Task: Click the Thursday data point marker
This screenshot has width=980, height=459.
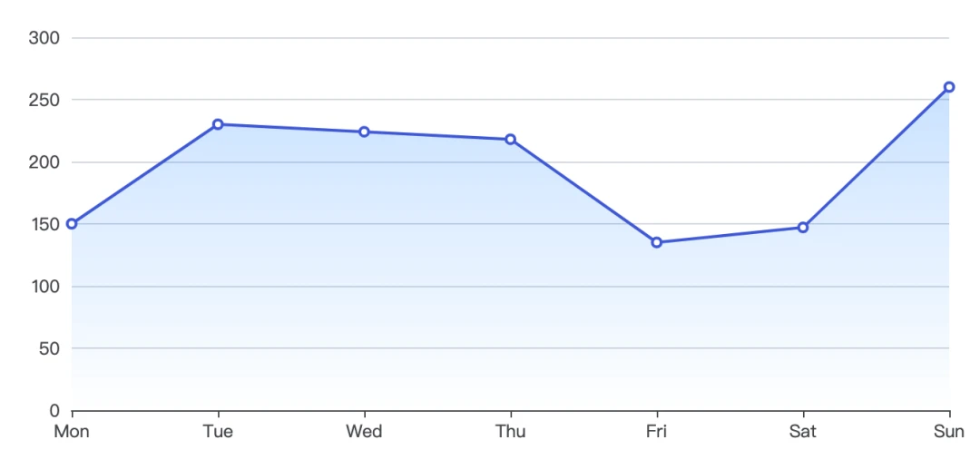Action: (510, 140)
